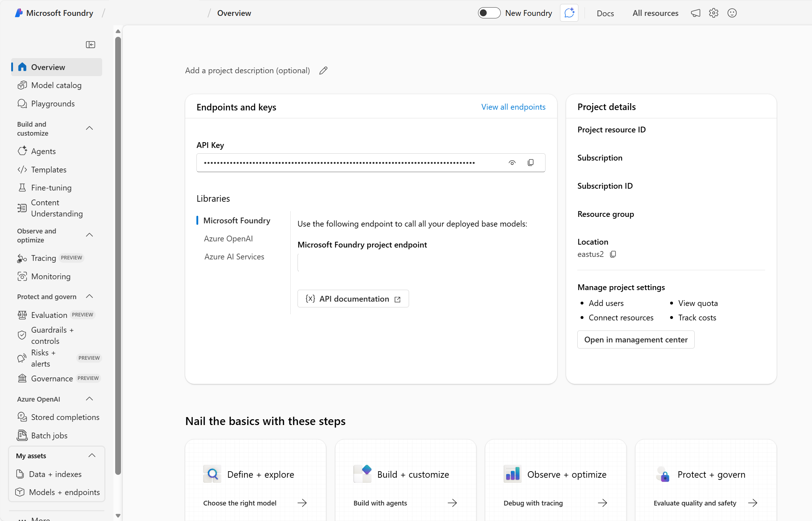This screenshot has width=812, height=521.
Task: Open the Agents section
Action: (43, 151)
